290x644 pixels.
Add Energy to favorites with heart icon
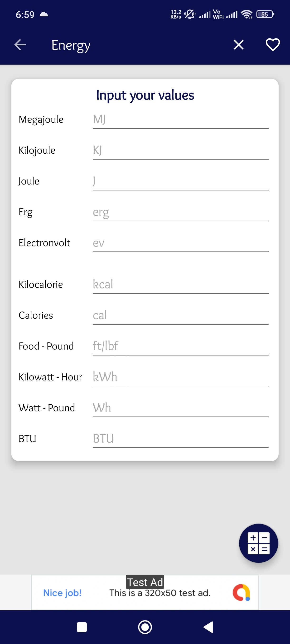coord(272,45)
